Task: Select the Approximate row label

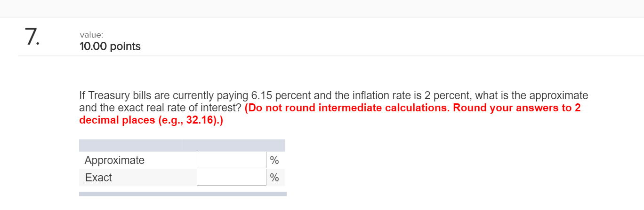Action: [x=114, y=160]
